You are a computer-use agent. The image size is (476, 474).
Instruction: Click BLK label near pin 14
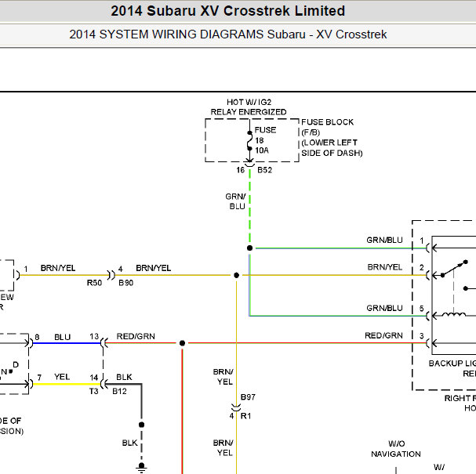124,377
